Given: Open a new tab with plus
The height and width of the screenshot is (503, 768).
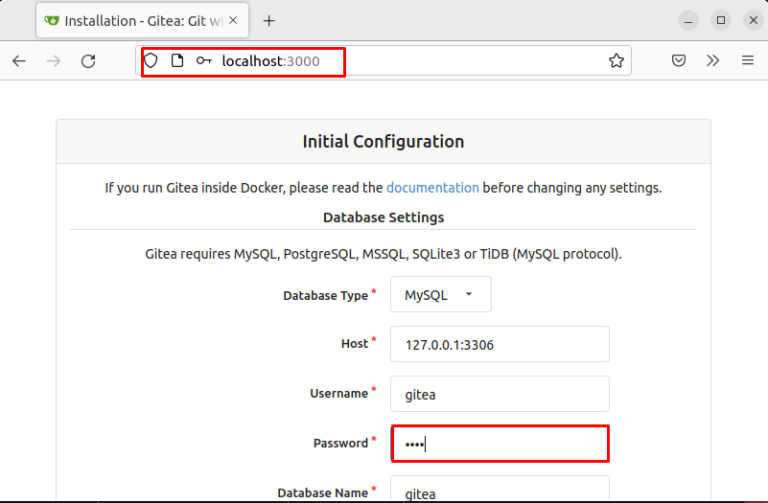Looking at the screenshot, I should (x=269, y=21).
